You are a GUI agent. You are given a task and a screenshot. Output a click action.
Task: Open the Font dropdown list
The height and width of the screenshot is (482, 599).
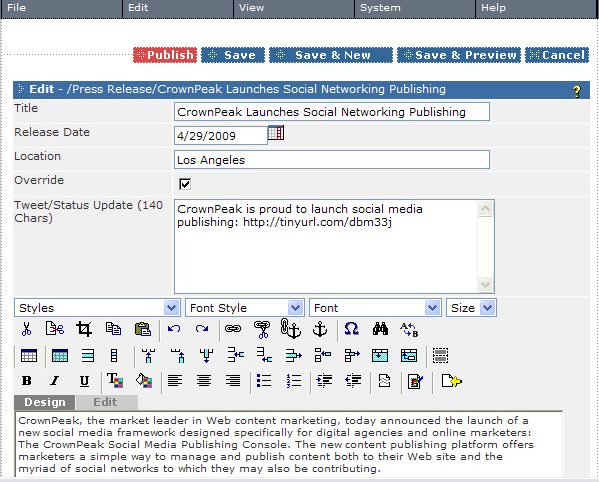click(x=432, y=307)
